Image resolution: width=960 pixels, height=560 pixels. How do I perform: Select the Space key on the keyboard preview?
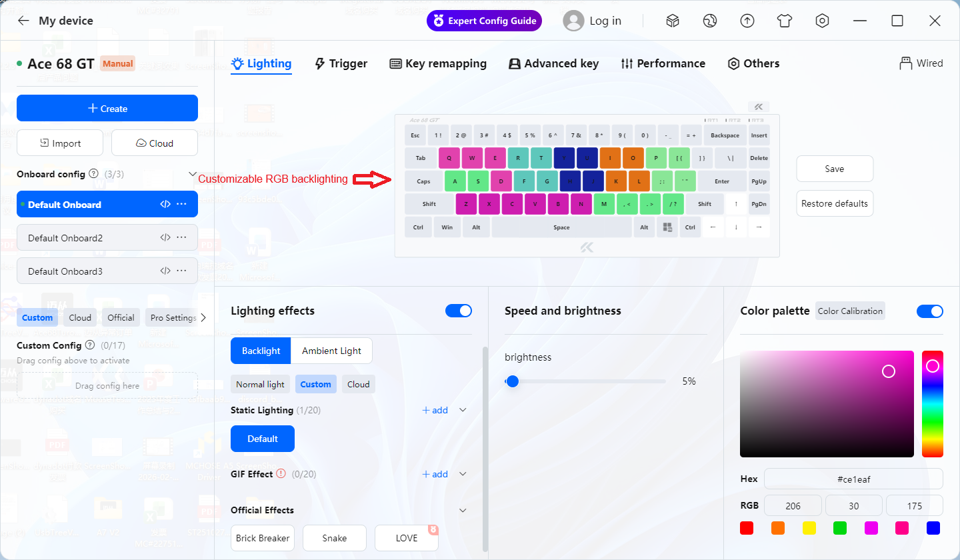pos(561,227)
